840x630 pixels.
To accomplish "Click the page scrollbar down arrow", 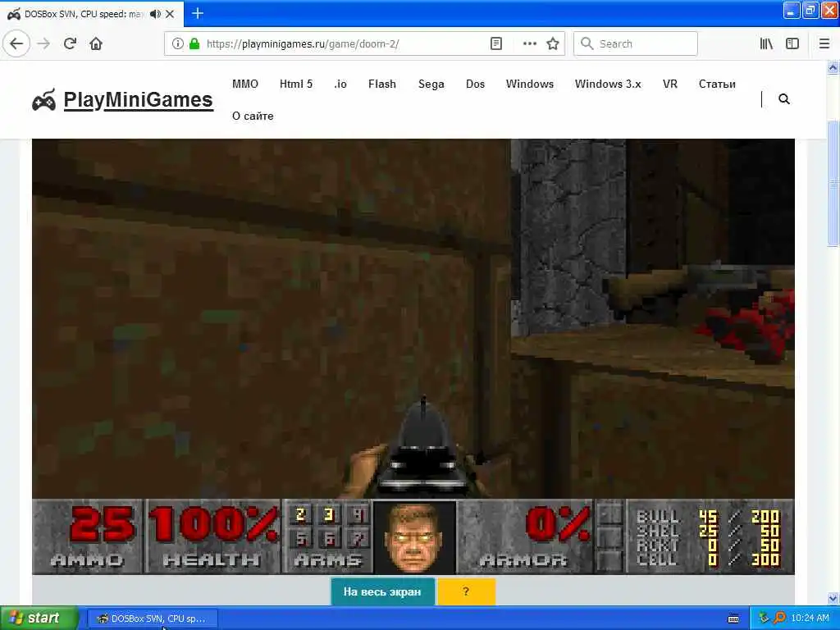I will click(833, 598).
